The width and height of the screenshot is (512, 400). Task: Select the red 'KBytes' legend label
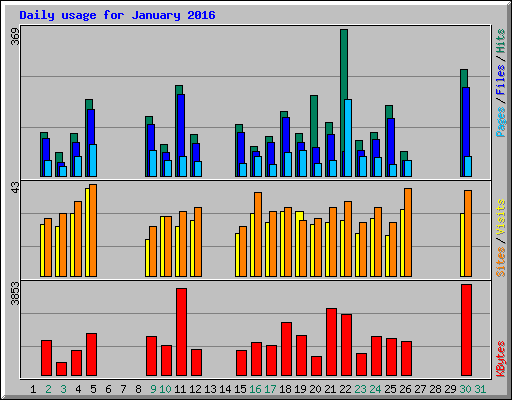[x=501, y=359]
